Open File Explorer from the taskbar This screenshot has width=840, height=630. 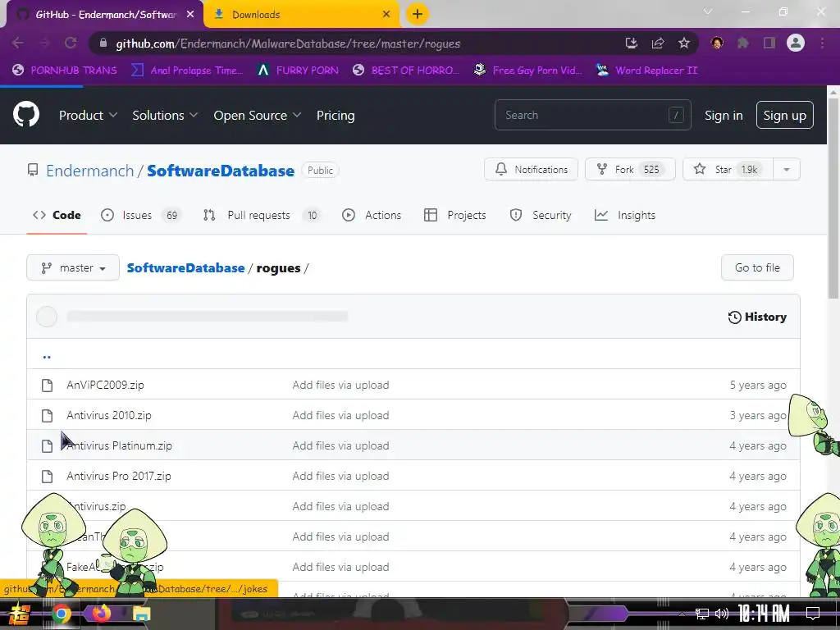point(141,614)
